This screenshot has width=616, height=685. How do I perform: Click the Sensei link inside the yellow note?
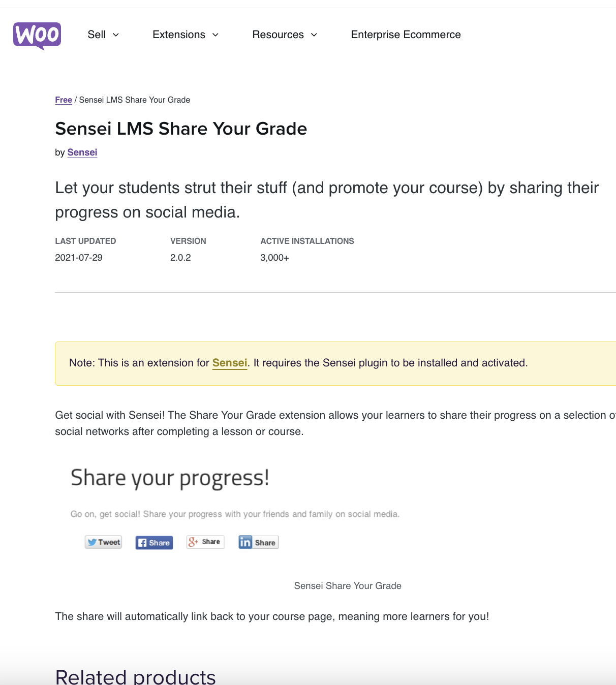pos(229,363)
